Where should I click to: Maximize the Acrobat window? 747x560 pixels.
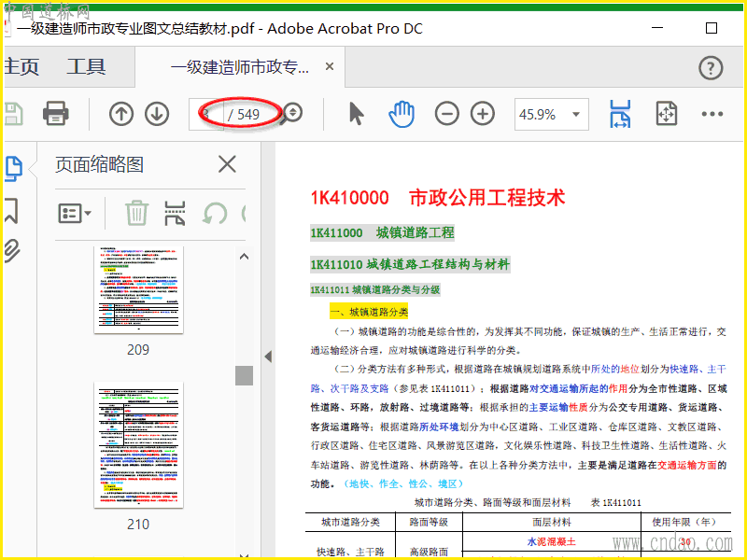point(712,28)
